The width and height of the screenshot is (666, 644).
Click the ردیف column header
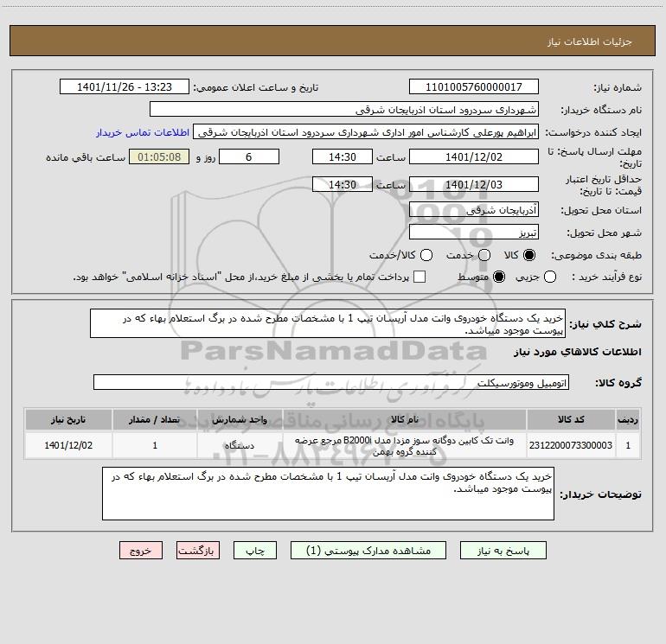pyautogui.click(x=628, y=419)
